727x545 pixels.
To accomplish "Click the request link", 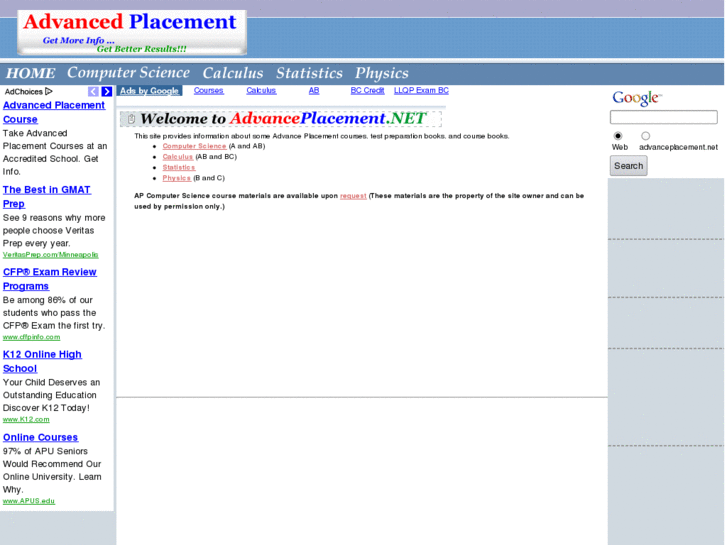I will coord(353,196).
